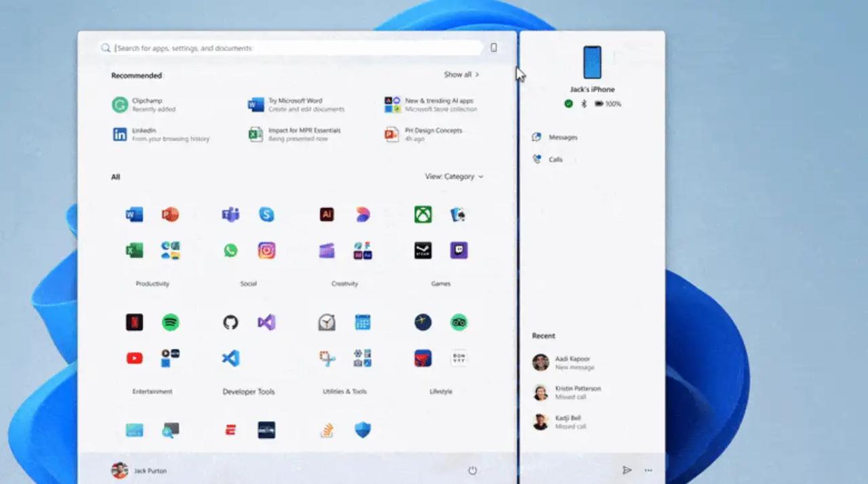868x484 pixels.
Task: Open the more options ellipsis in phone panel
Action: point(648,470)
